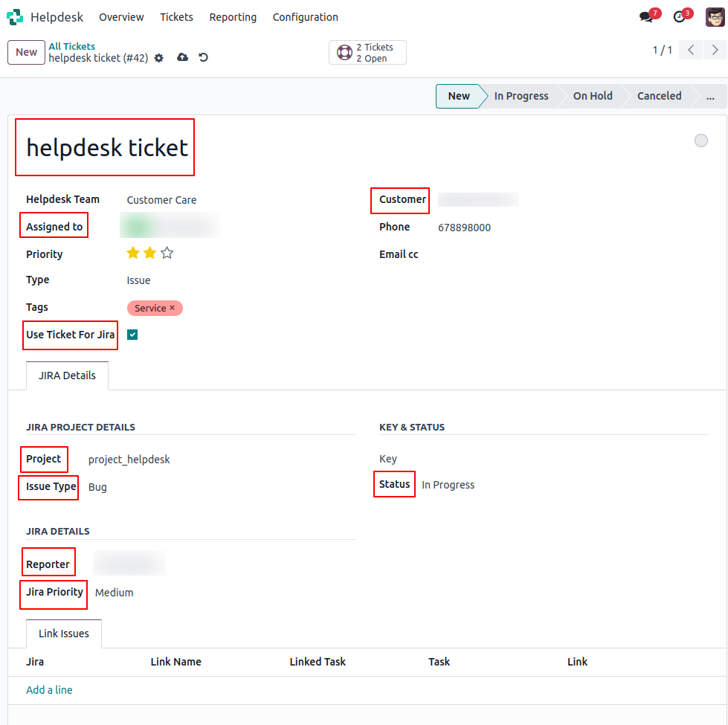The image size is (728, 725).
Task: Open the user avatar menu
Action: [x=715, y=17]
